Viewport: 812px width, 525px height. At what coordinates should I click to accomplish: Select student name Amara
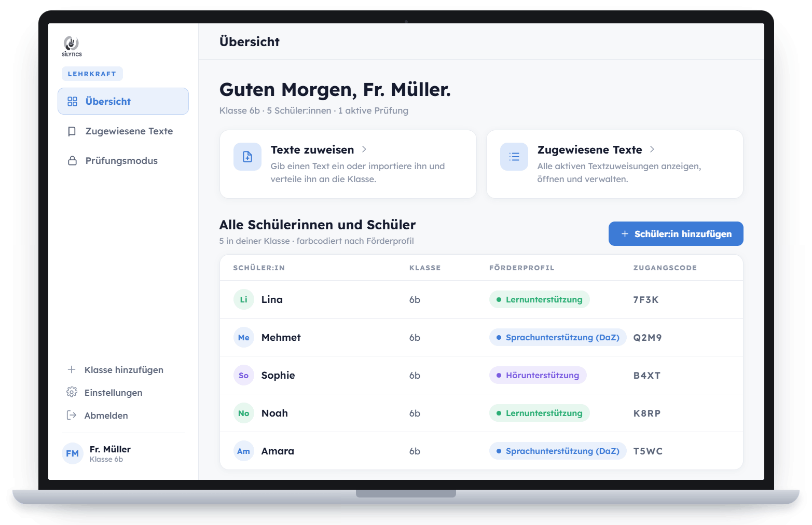coord(278,451)
